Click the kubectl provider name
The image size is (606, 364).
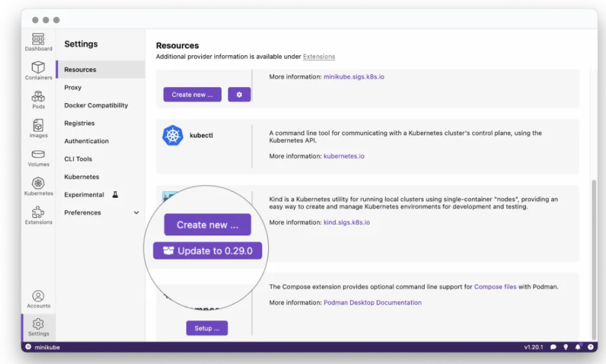(201, 135)
